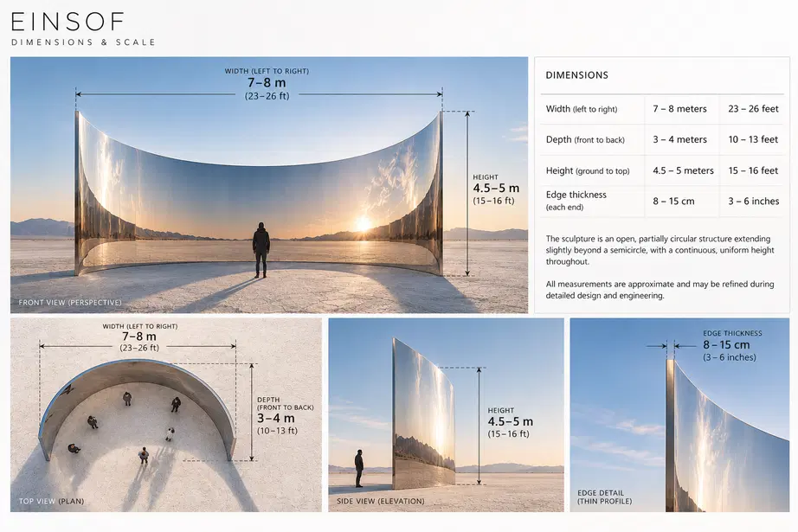Click the 7–8 m width label in front view
Screen dimensions: 798x532
point(267,83)
